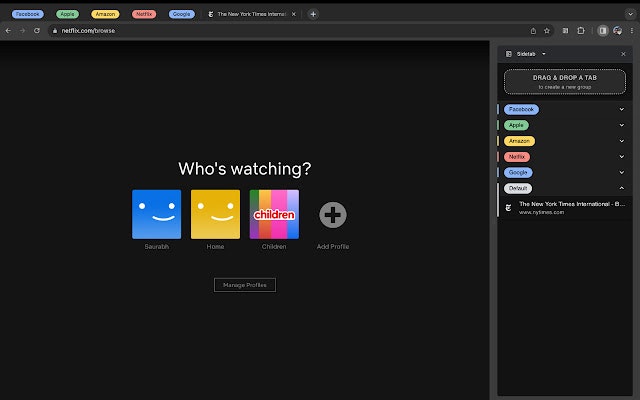Screen dimensions: 640x400
Task: Open the New York Times entry in Sidetab
Action: coord(565,208)
